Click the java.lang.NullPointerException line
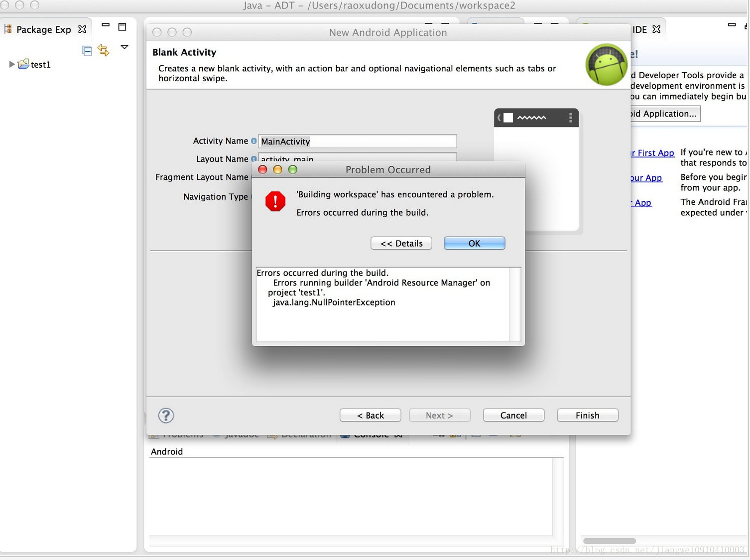Screen dimensions: 750x560 click(x=334, y=302)
